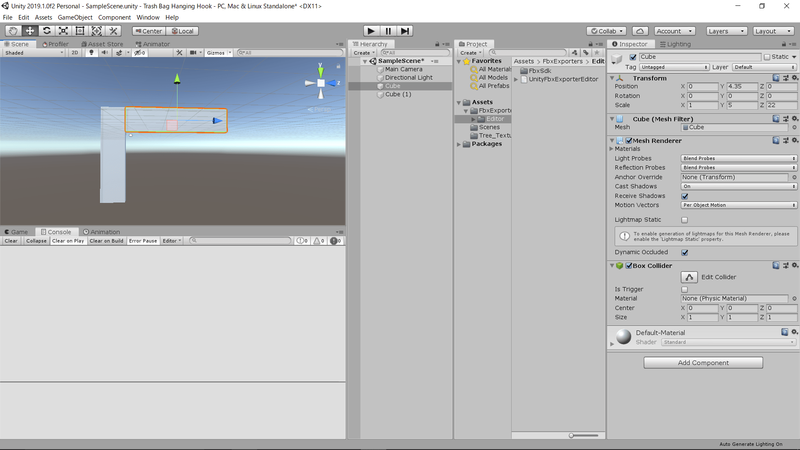The height and width of the screenshot is (450, 800).
Task: Open Cloud services button
Action: click(x=640, y=31)
